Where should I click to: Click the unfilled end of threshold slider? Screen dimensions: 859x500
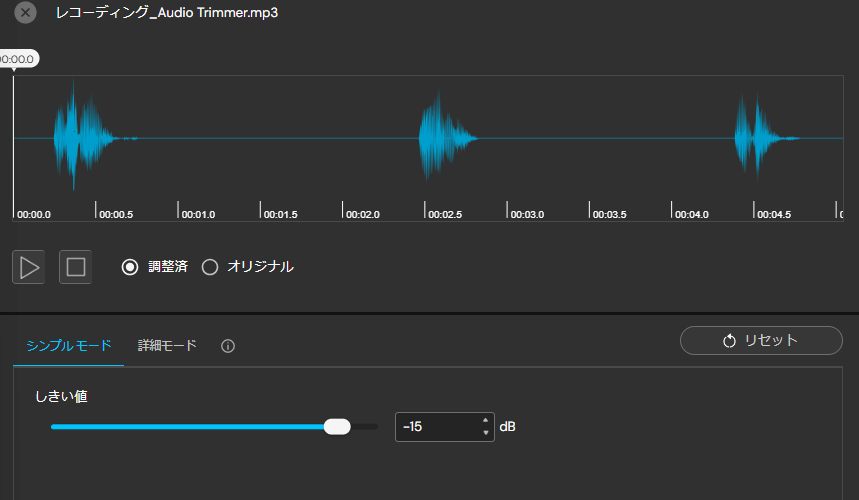(364, 427)
